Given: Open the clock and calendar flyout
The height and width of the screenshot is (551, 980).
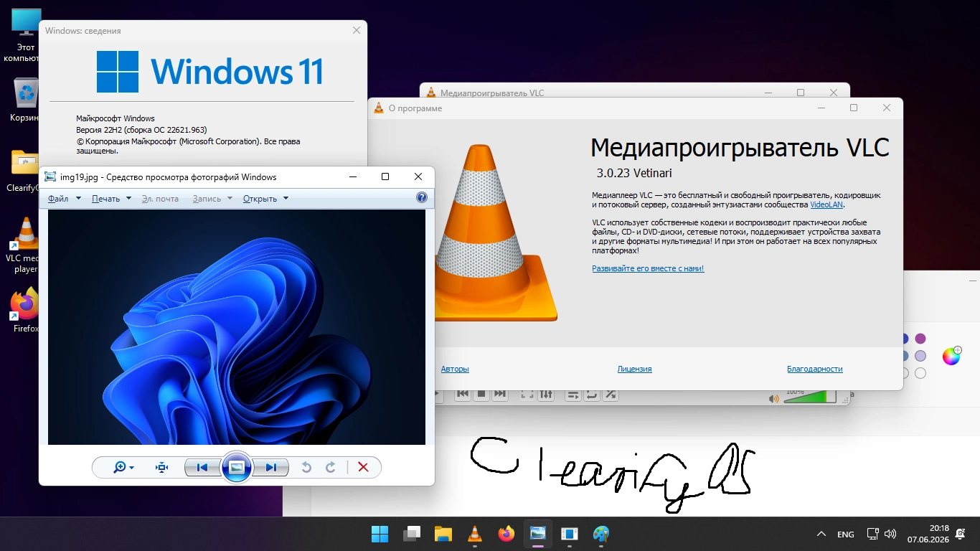Looking at the screenshot, I should 928,534.
